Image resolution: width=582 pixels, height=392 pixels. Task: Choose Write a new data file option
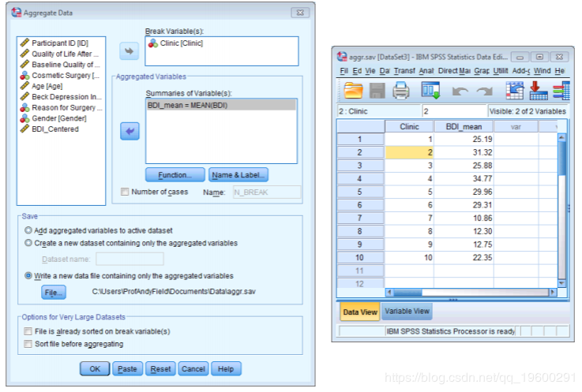(x=28, y=275)
